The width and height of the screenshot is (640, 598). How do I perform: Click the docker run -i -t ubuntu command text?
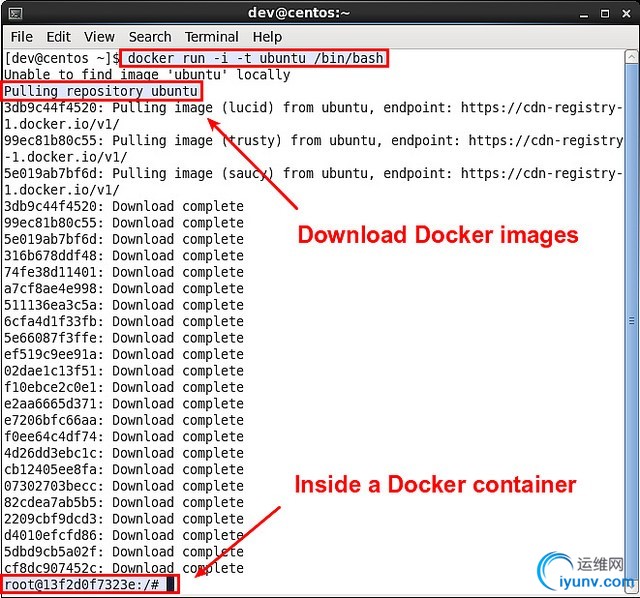pyautogui.click(x=255, y=58)
